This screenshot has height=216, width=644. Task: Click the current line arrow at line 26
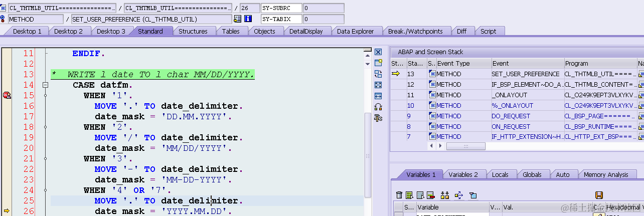(7, 211)
